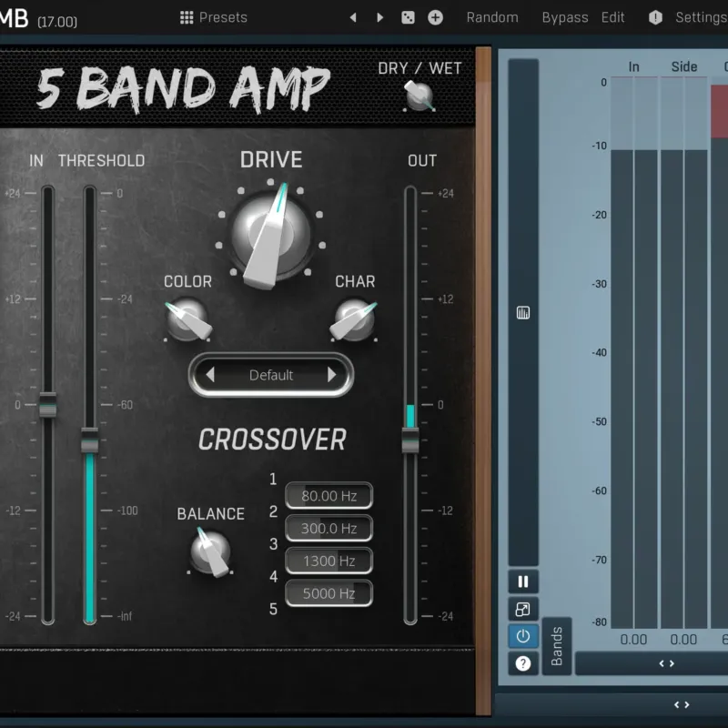Toggle the blue meter power button
Image resolution: width=728 pixels, height=728 pixels.
(x=523, y=636)
